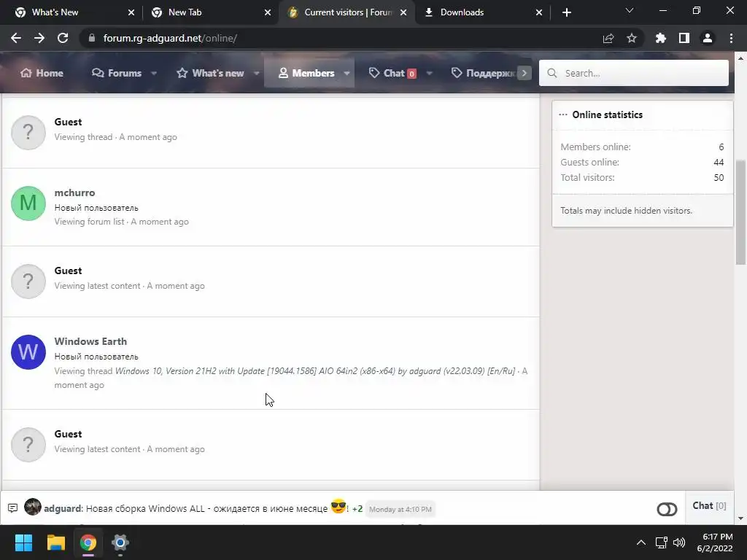This screenshot has width=747, height=560.
Task: Open Online statistics options dots
Action: coord(563,114)
